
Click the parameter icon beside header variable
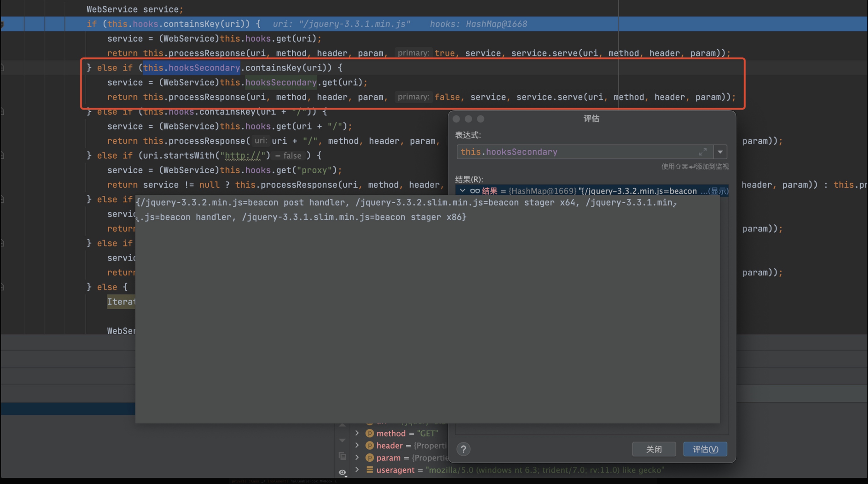coord(370,445)
